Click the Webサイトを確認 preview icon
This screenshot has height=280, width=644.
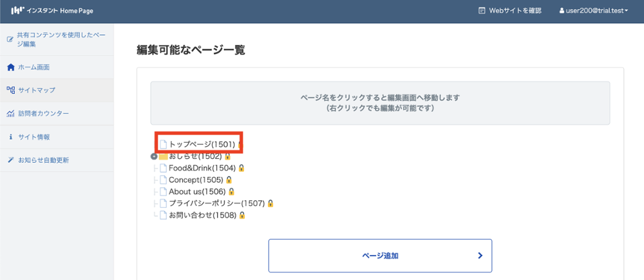click(481, 11)
